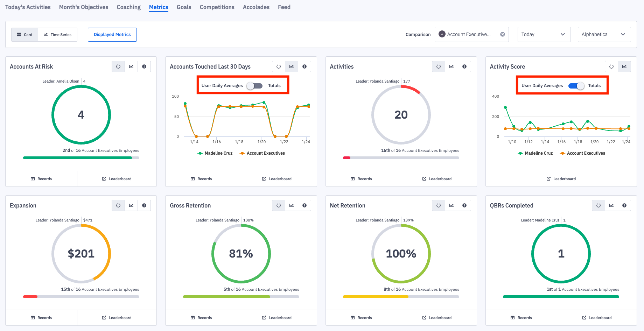Click the Displayed Metrics button
The height and width of the screenshot is (331, 644).
(x=112, y=35)
